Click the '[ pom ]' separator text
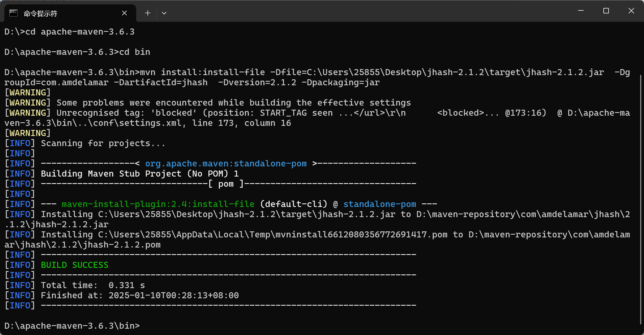This screenshot has width=644, height=335. (226, 184)
